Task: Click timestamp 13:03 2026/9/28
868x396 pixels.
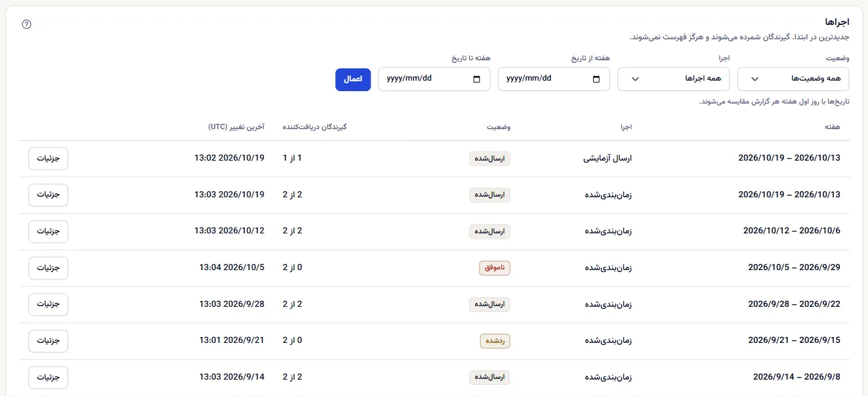Action: (232, 304)
